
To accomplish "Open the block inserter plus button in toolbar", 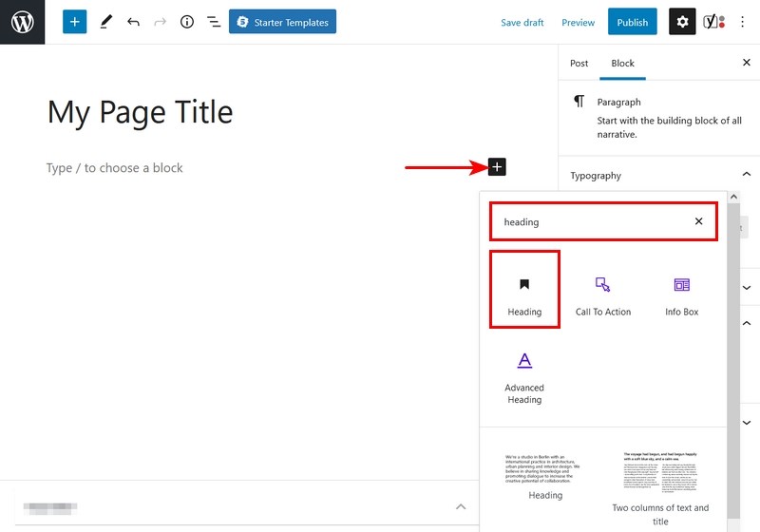I will pos(75,22).
